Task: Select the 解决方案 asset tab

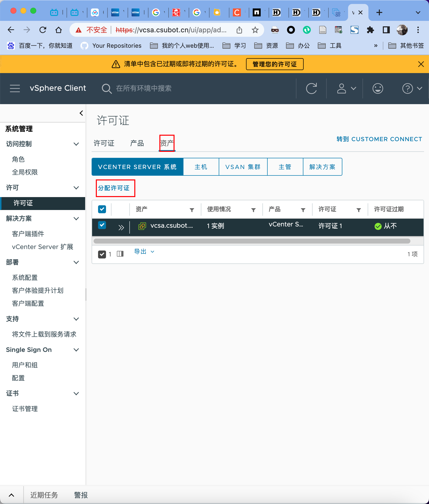Action: coord(322,167)
